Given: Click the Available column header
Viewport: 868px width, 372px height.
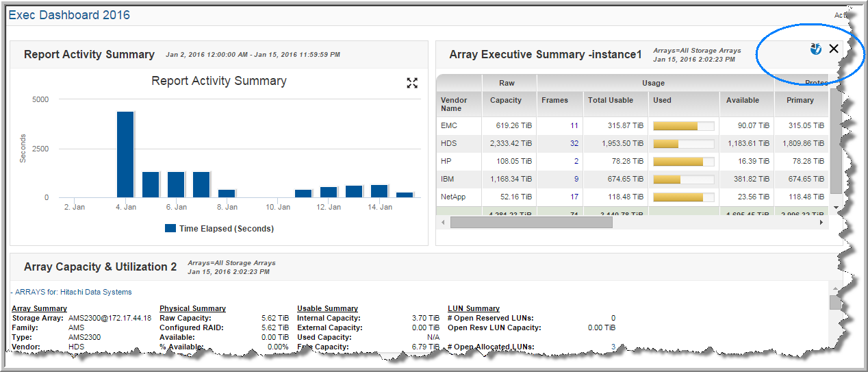Looking at the screenshot, I should point(742,100).
